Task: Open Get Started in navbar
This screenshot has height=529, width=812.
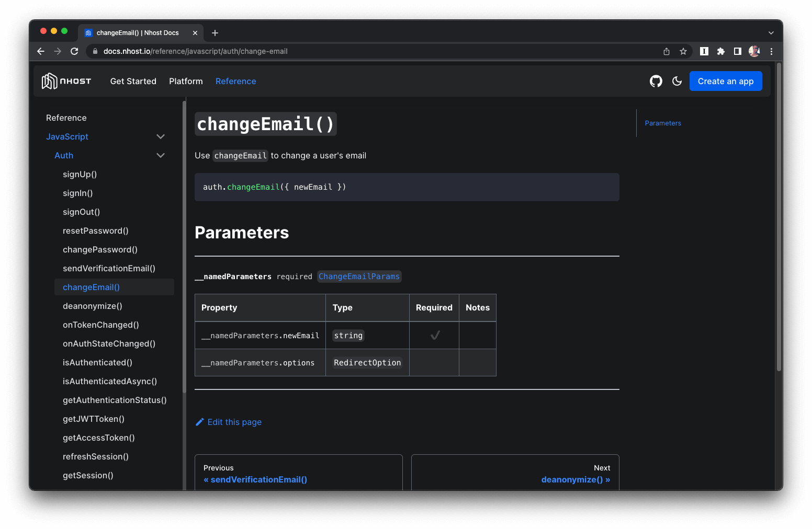Action: coord(133,81)
